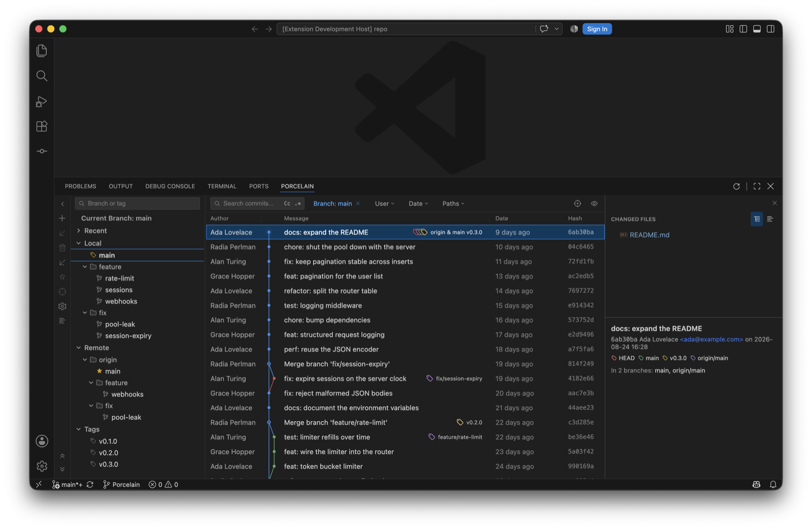
Task: Switch to the PORTS tab
Action: point(259,186)
